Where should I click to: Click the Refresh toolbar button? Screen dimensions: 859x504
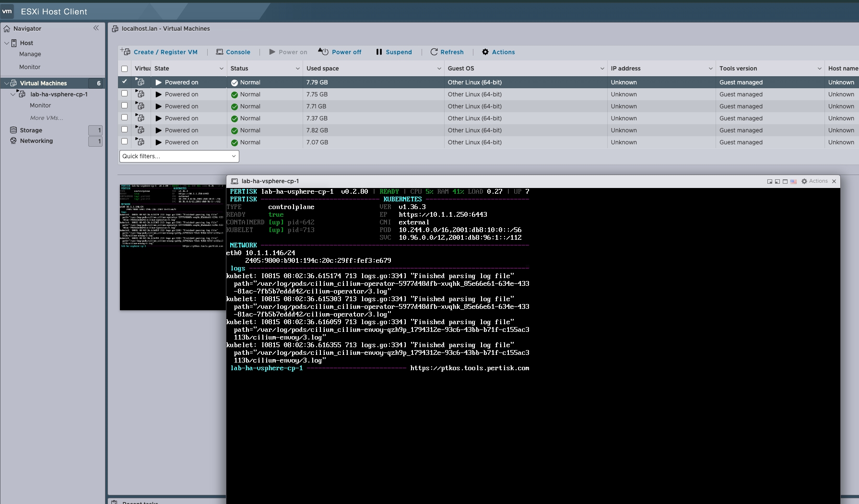(x=447, y=52)
